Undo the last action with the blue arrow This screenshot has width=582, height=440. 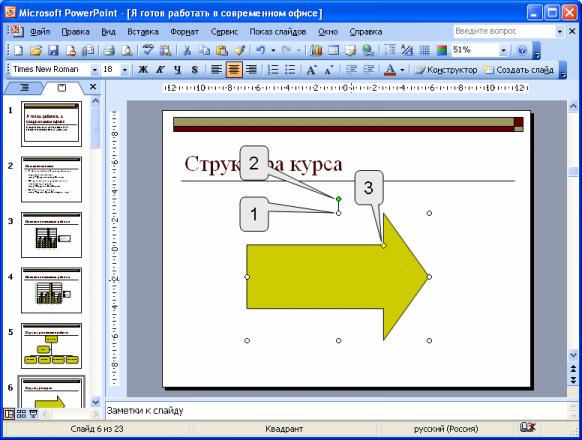[261, 50]
